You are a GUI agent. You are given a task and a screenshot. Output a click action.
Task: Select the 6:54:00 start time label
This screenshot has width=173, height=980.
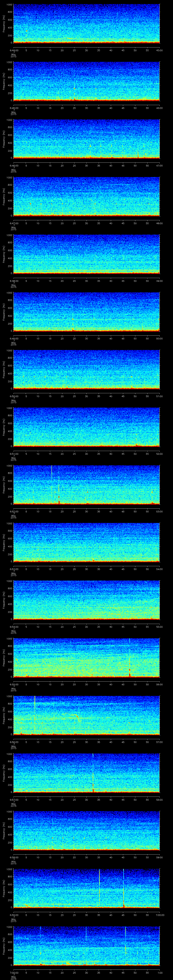(14, 627)
